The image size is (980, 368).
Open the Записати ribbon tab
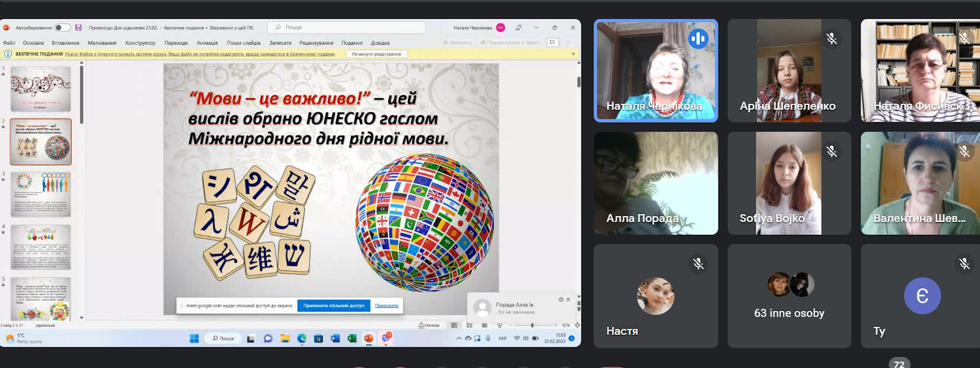click(x=281, y=43)
